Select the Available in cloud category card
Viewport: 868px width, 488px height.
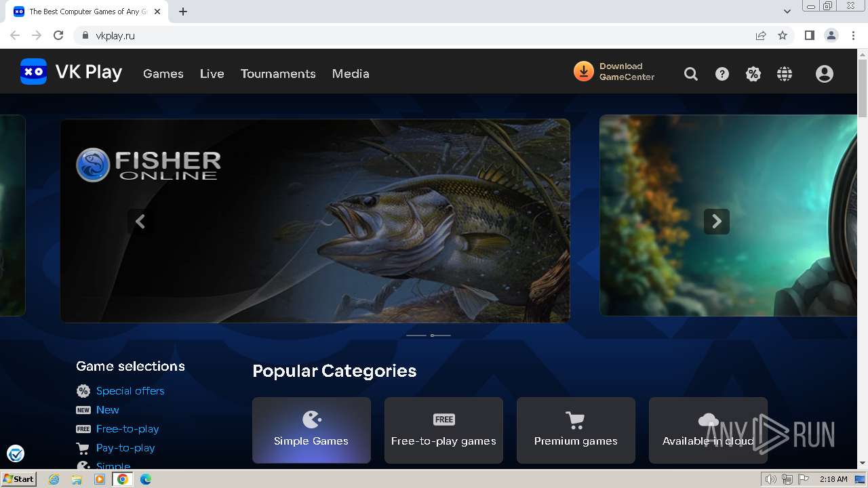(x=708, y=430)
